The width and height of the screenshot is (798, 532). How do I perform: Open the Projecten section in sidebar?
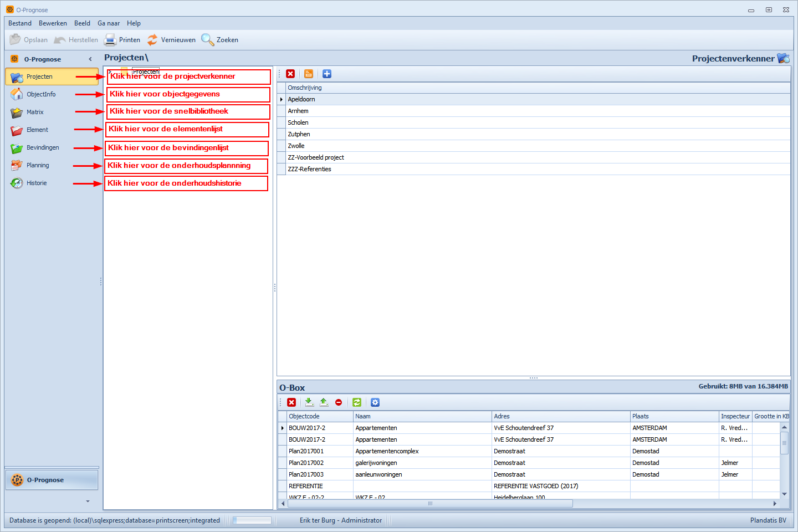pyautogui.click(x=52, y=76)
